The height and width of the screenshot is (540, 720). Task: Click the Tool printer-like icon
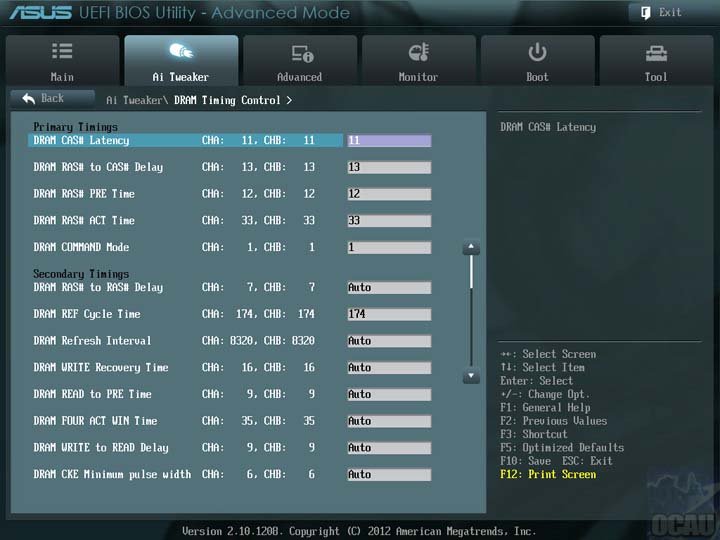coord(656,54)
